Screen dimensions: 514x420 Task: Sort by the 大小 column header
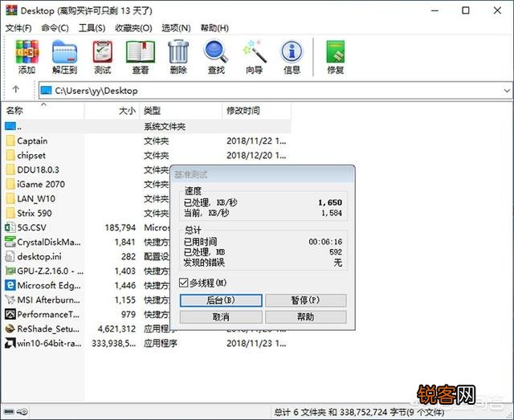(112, 111)
